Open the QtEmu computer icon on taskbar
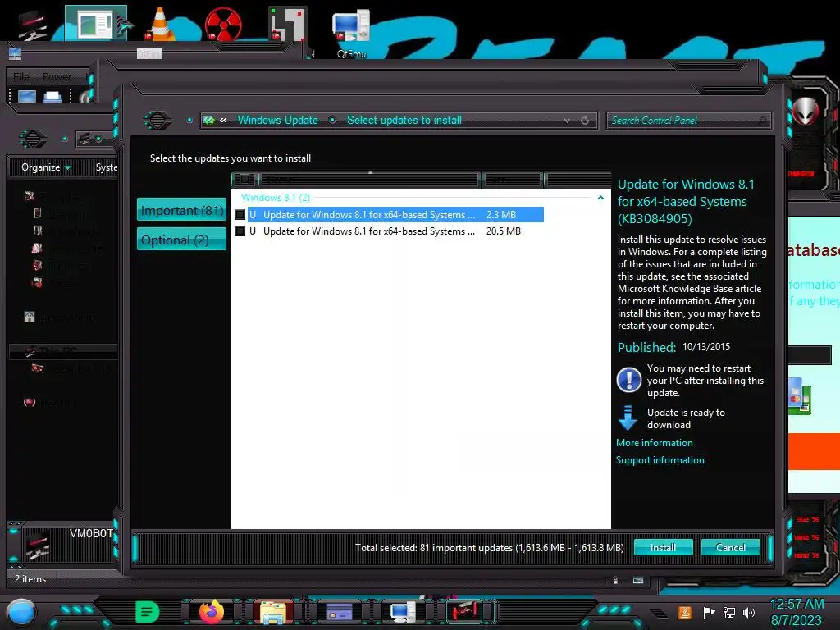This screenshot has width=840, height=630. coord(402,612)
